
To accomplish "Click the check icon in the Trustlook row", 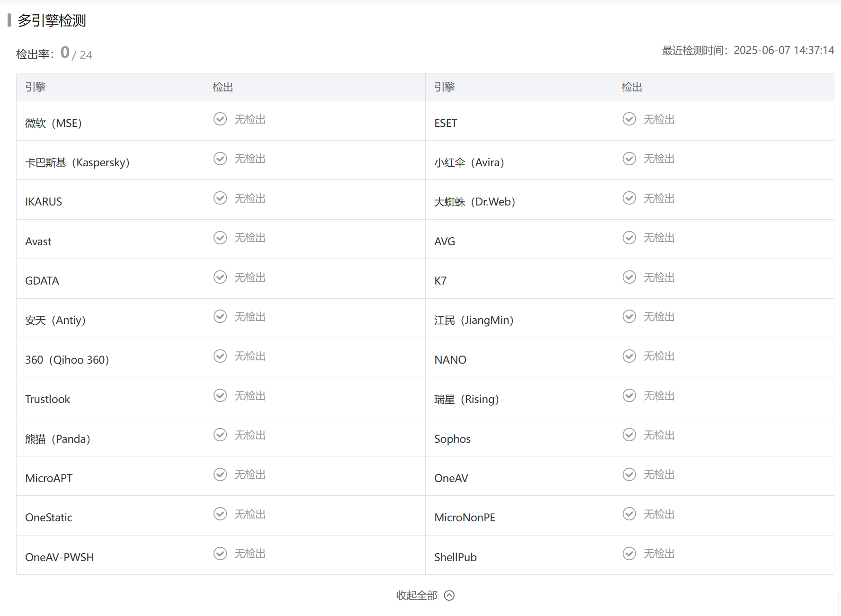I will point(220,395).
